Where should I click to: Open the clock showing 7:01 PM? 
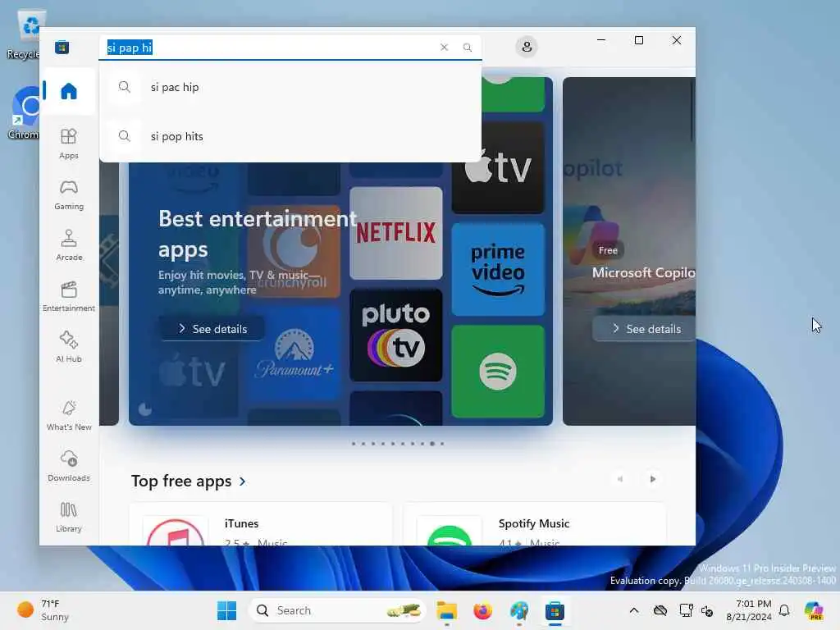748,610
